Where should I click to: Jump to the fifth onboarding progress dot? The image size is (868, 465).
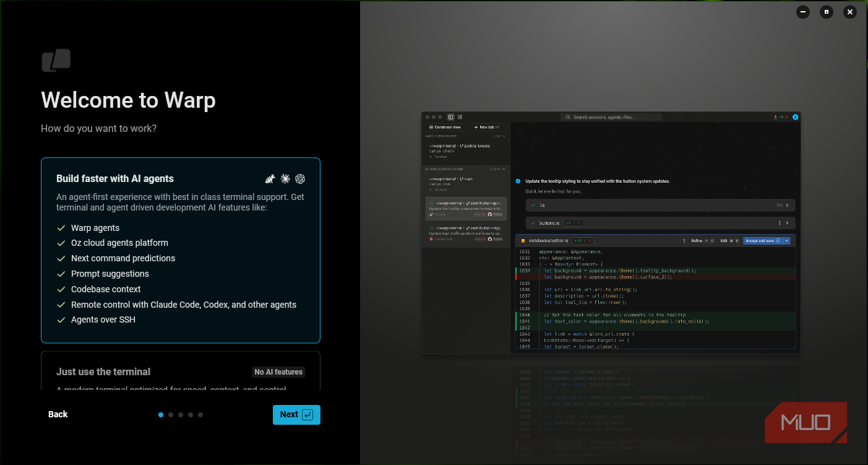coord(200,415)
